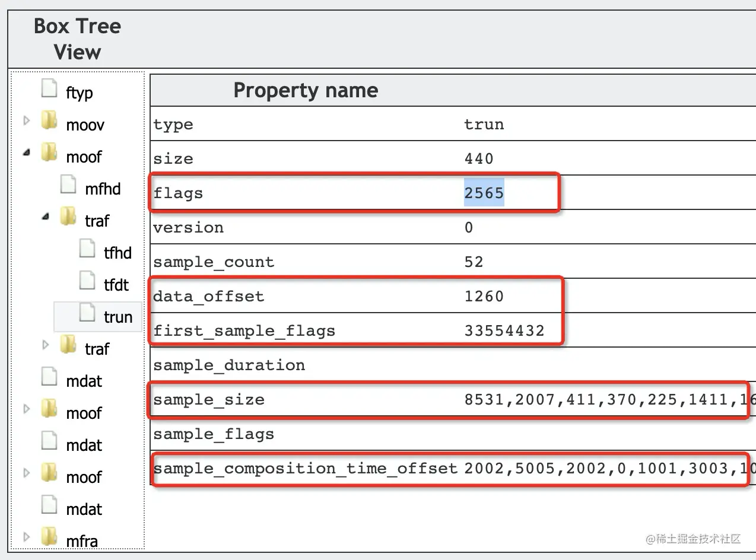Click the moov folder icon

coord(50,121)
